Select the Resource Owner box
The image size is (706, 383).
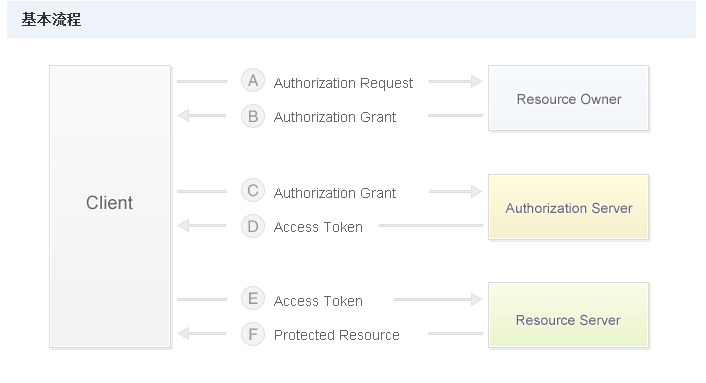point(569,98)
